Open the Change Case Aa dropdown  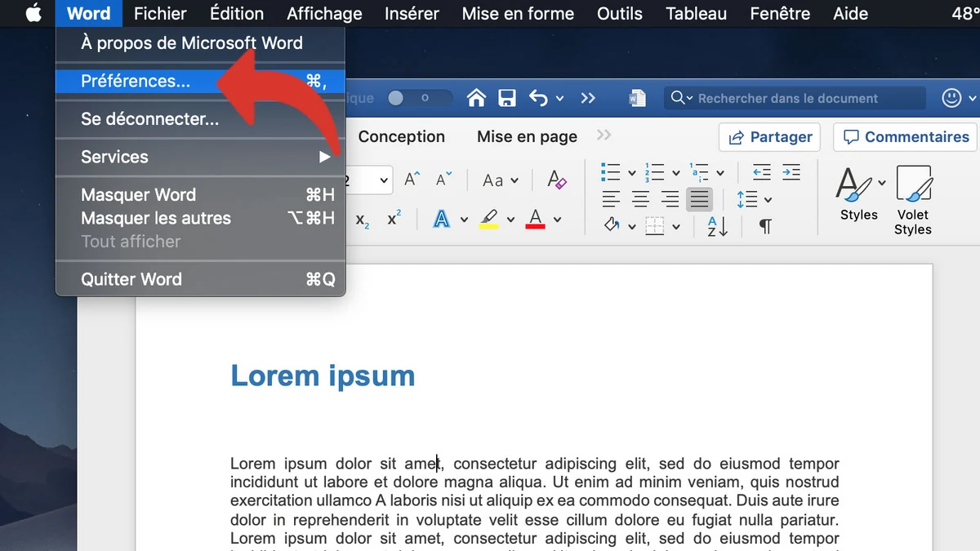(x=501, y=180)
